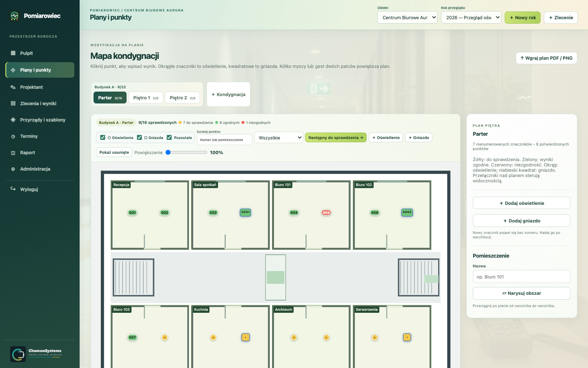Screen dimensions: 588x368
Task: Focus the room Nazwa input field
Action: [x=521, y=277]
